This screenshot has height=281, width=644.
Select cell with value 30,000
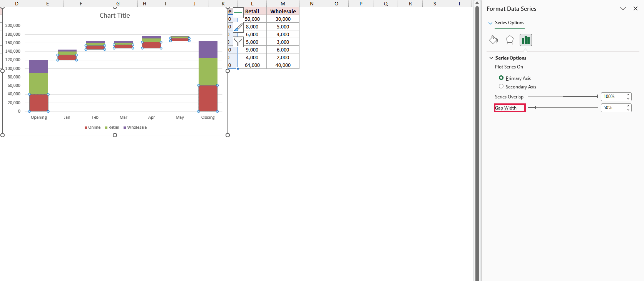[x=283, y=19]
